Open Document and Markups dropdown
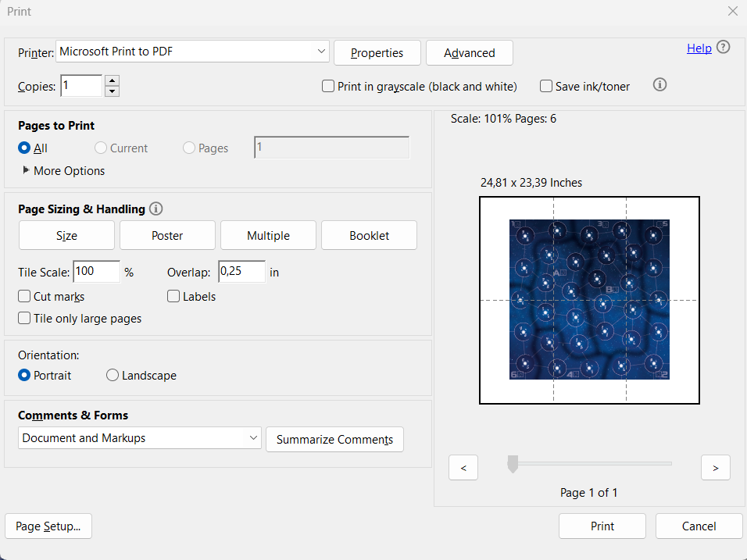Image resolution: width=747 pixels, height=560 pixels. pyautogui.click(x=140, y=438)
